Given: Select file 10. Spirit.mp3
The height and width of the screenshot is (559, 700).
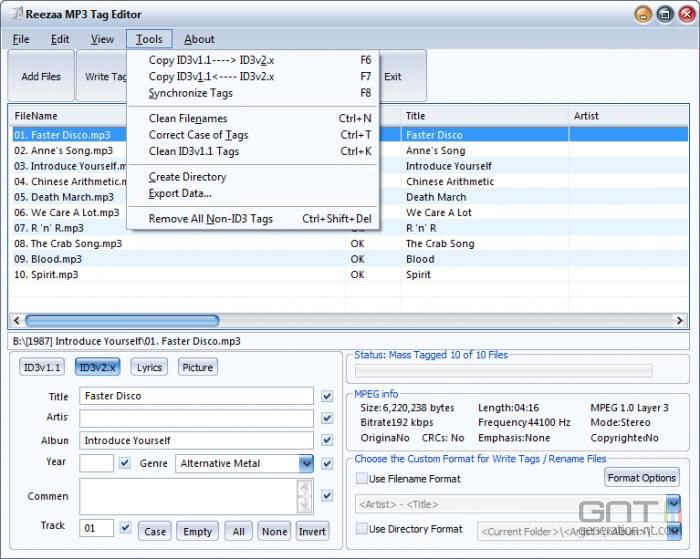Looking at the screenshot, I should [x=46, y=275].
